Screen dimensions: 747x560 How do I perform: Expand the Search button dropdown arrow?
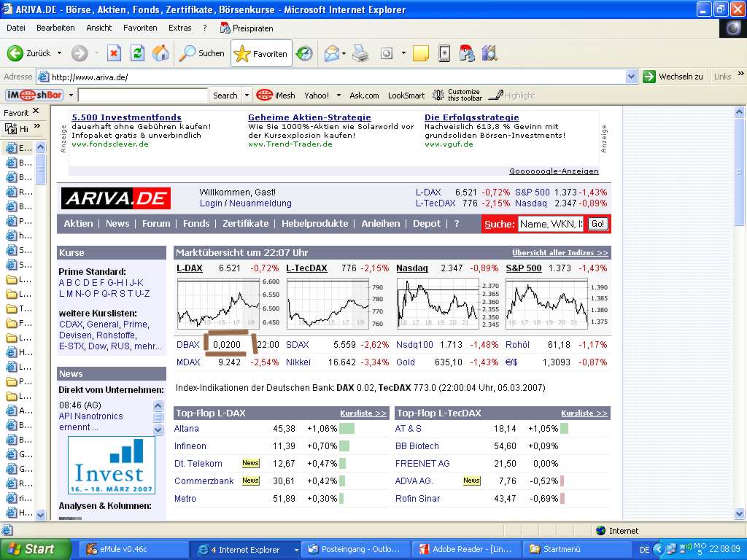click(x=247, y=96)
